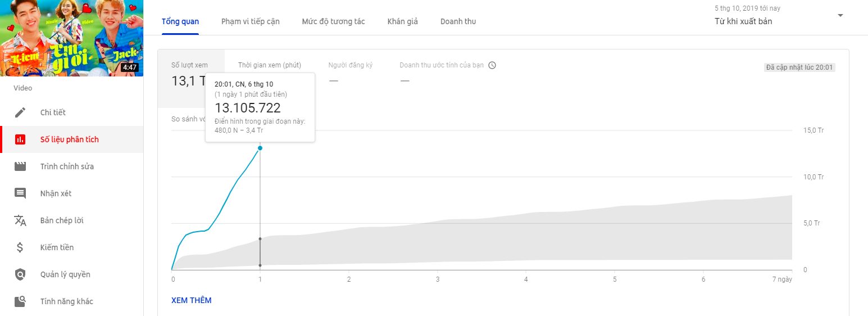Select the Doanh thu tab
Image resolution: width=868 pixels, height=316 pixels.
(x=458, y=21)
